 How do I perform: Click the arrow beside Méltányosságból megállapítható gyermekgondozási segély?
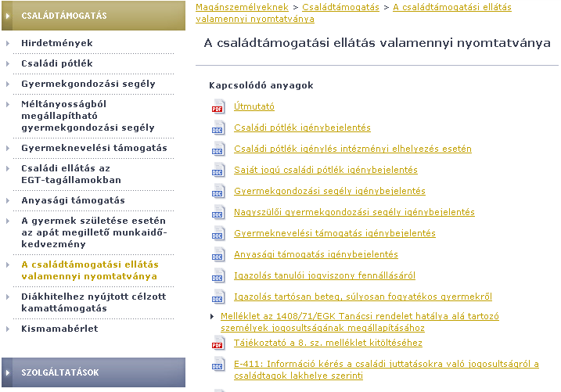pos(8,104)
